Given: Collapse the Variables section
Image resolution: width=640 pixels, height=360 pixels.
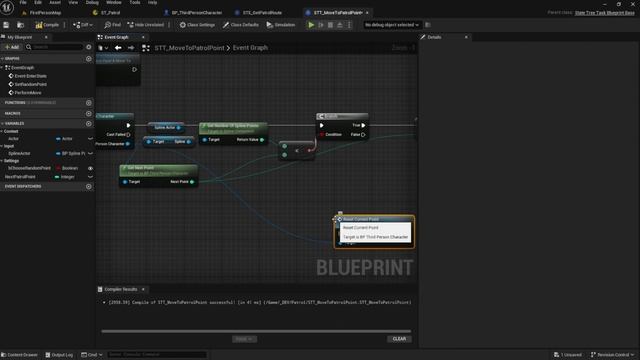Looking at the screenshot, I should coord(2,124).
